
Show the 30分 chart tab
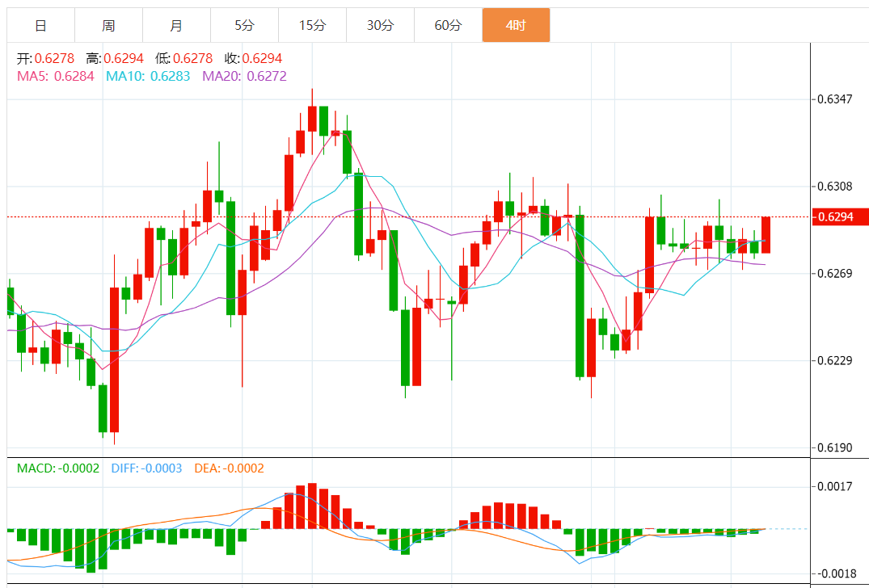380,26
